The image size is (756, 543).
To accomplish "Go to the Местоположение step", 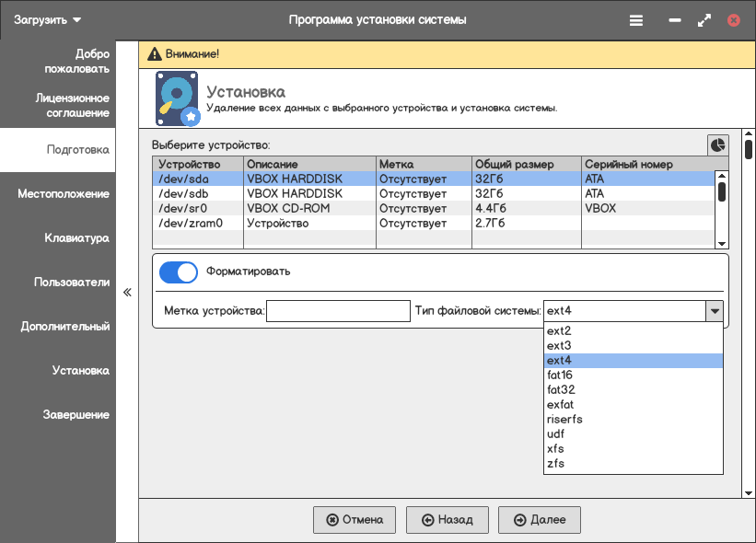I will pyautogui.click(x=64, y=194).
